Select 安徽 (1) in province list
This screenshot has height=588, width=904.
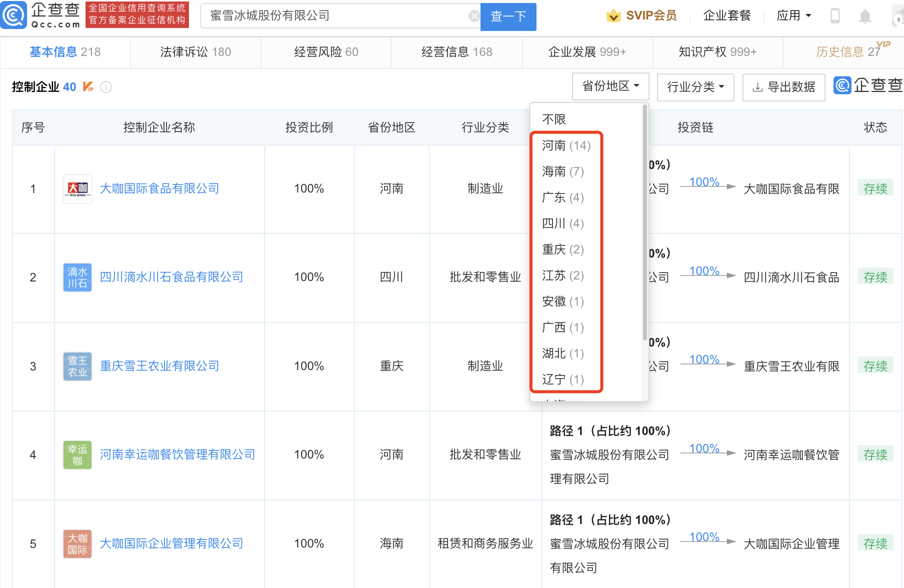[563, 301]
